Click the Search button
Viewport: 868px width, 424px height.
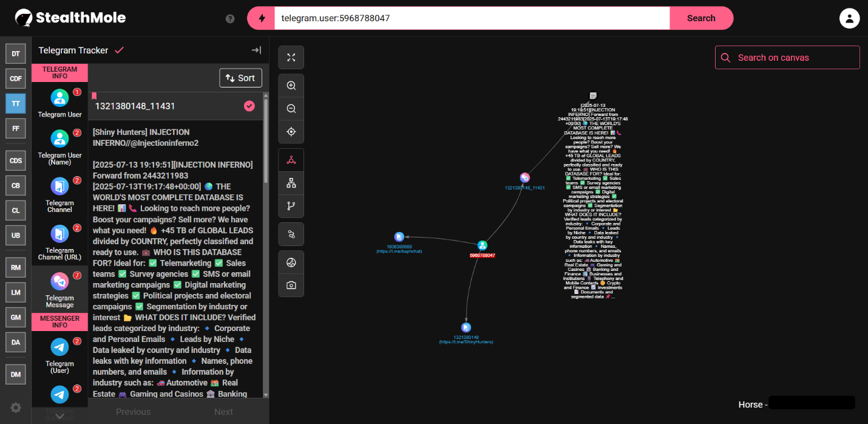701,18
